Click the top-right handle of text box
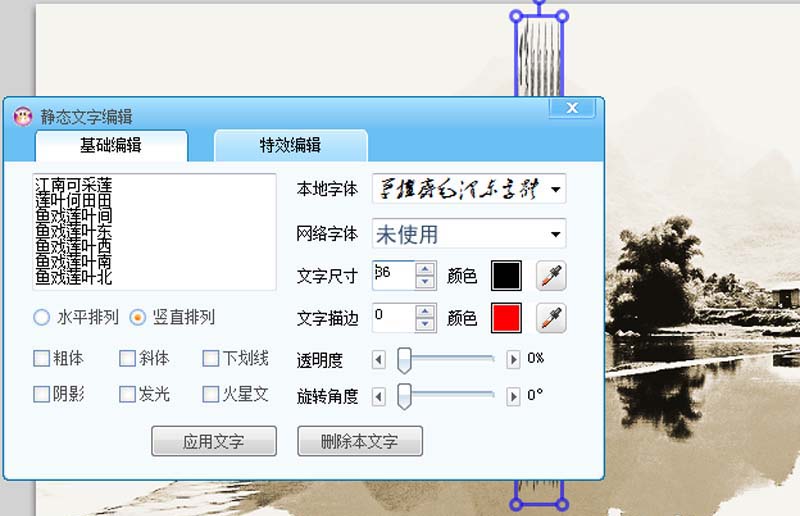The width and height of the screenshot is (800, 516). (x=562, y=17)
